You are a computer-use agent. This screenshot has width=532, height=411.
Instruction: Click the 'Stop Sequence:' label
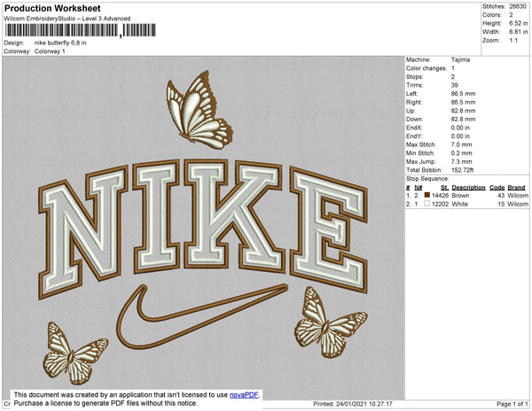[x=427, y=179]
